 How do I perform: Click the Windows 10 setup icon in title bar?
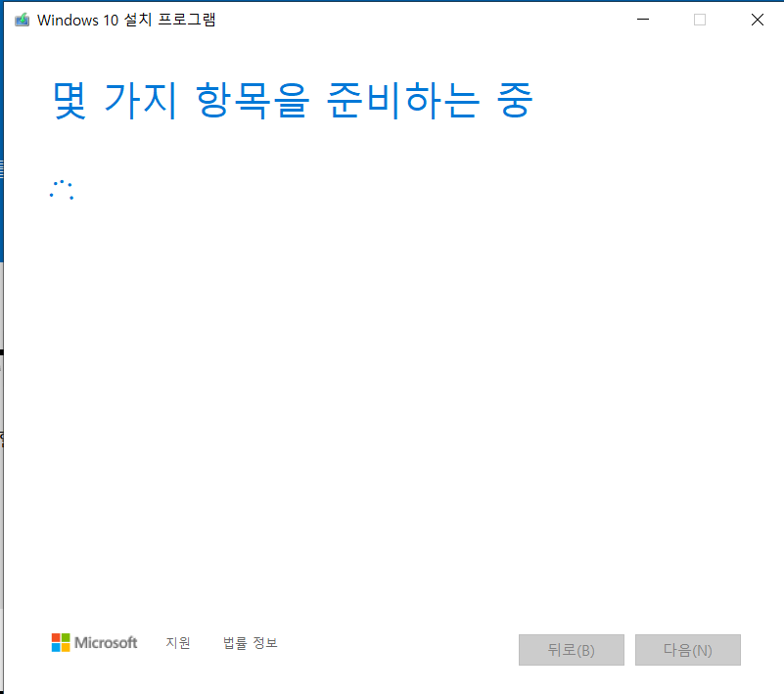22,20
